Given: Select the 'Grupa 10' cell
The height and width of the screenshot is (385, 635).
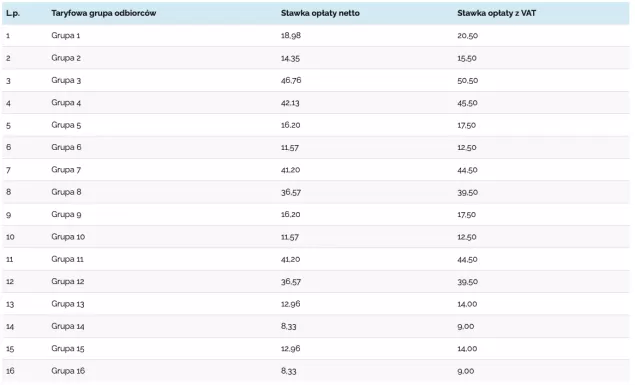Looking at the screenshot, I should pos(68,237).
